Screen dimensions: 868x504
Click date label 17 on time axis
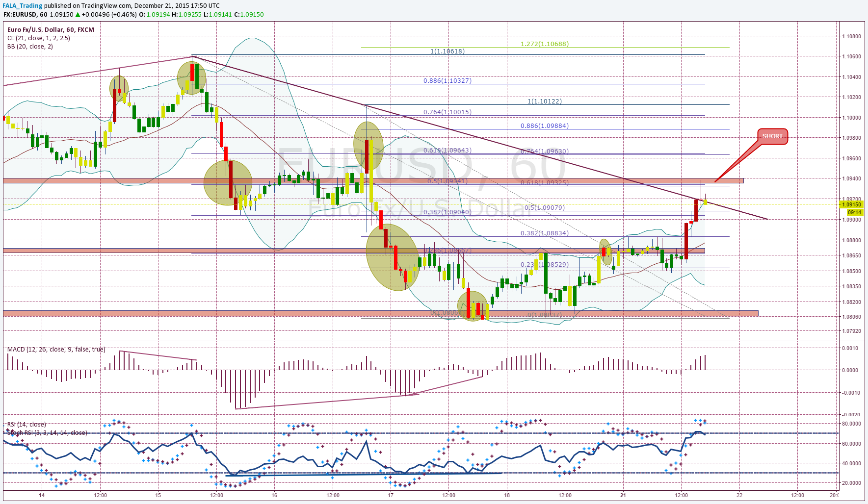tap(391, 495)
